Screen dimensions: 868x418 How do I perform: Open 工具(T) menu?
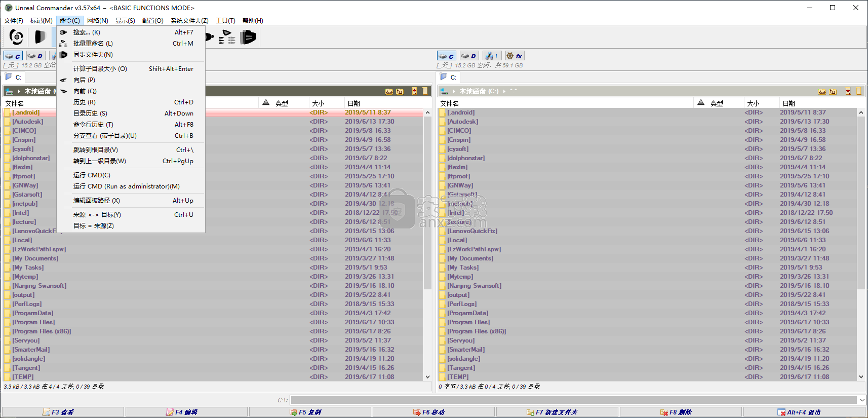click(x=225, y=21)
